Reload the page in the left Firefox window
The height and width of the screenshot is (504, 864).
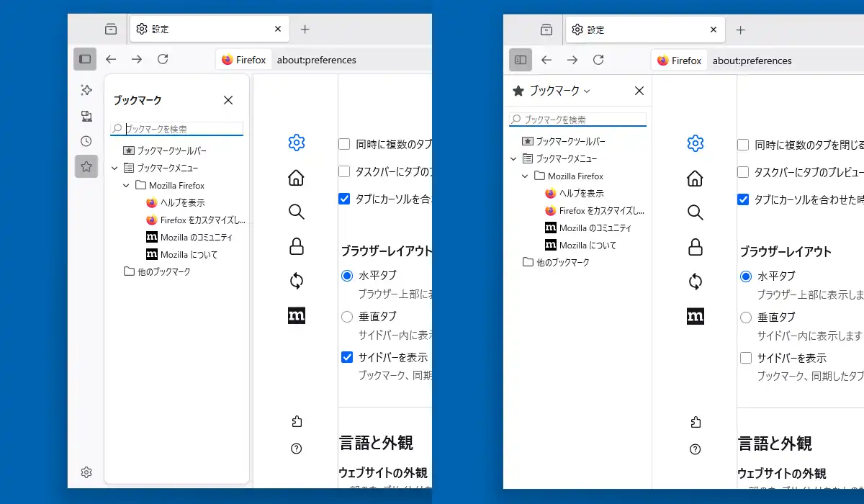click(x=163, y=59)
